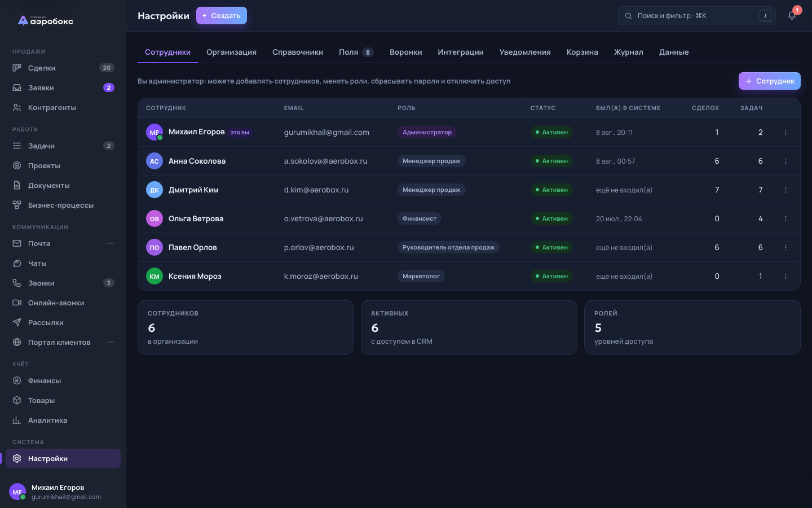
Task: Click the Документы file icon
Action: coord(17,185)
